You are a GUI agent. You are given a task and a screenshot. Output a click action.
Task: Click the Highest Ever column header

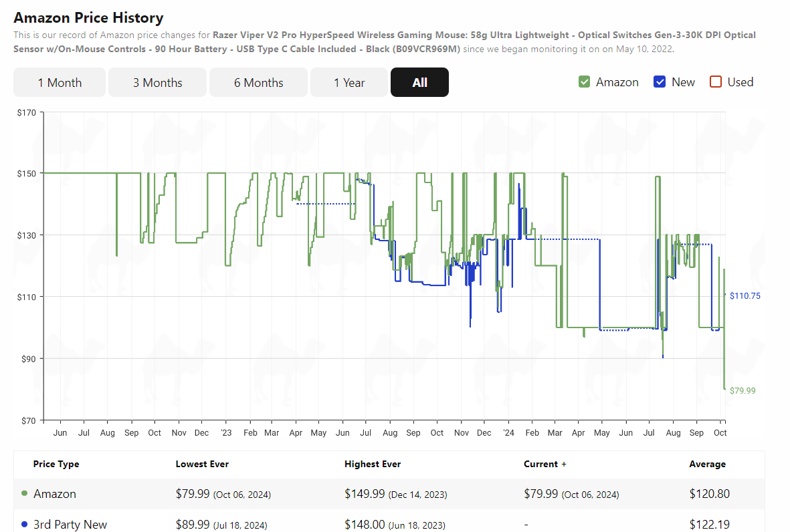click(x=373, y=464)
